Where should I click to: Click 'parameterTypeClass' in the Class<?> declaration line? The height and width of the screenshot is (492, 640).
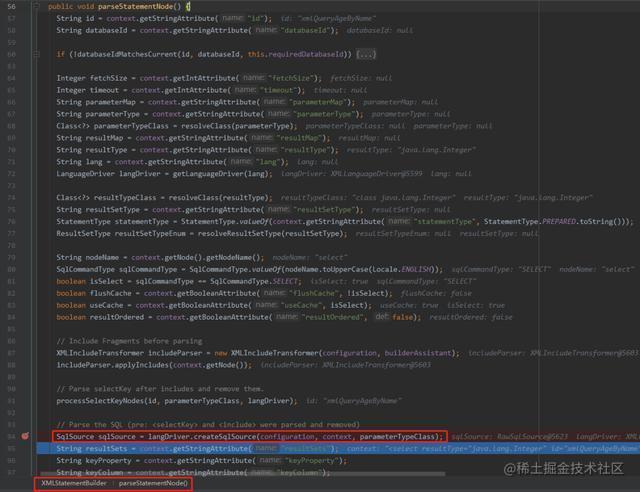pos(131,126)
